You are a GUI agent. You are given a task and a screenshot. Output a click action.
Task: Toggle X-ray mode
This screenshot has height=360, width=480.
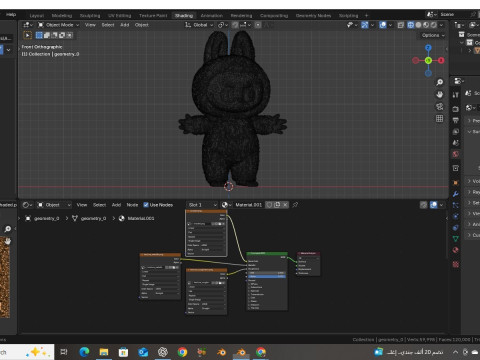point(401,25)
